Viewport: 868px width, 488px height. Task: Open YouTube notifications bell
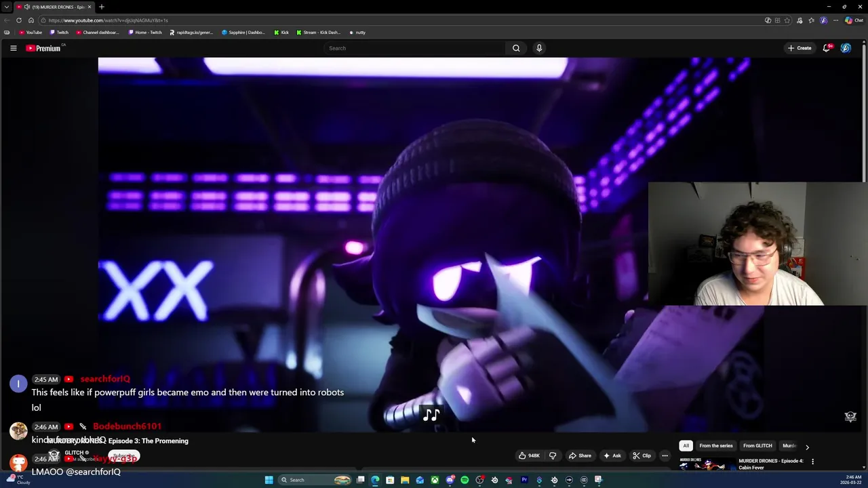(x=827, y=47)
